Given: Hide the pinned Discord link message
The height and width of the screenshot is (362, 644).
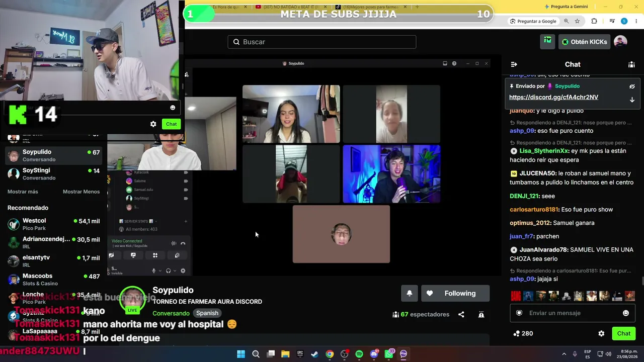Looking at the screenshot, I should tap(632, 86).
